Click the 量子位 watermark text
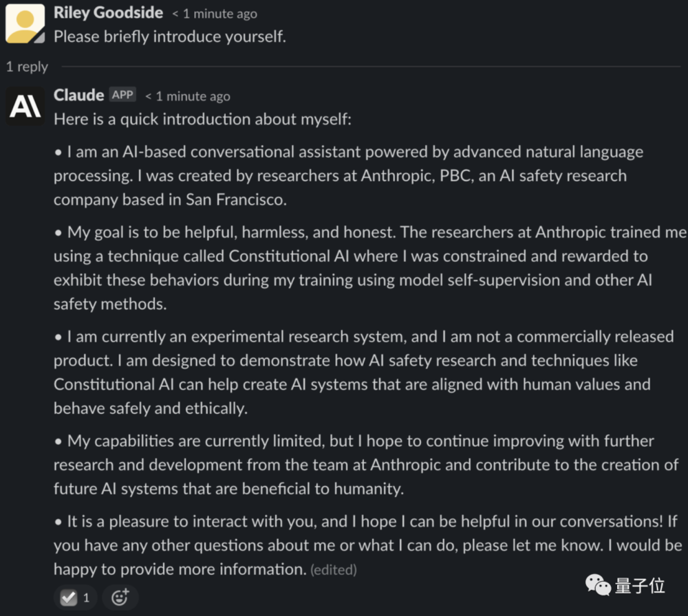The image size is (688, 616). tap(640, 586)
